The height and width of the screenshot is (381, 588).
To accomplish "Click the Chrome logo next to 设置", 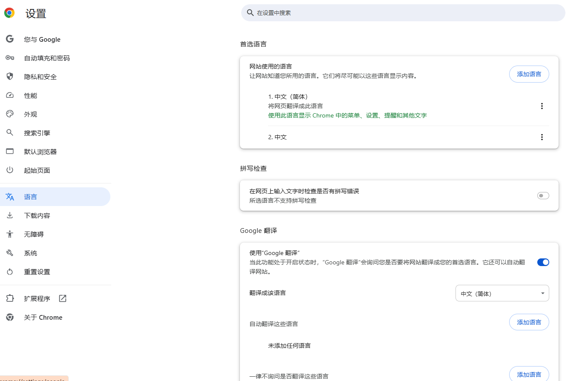I will pyautogui.click(x=9, y=13).
